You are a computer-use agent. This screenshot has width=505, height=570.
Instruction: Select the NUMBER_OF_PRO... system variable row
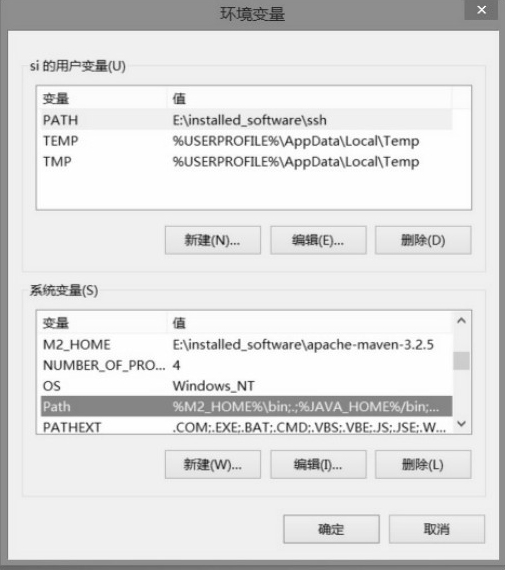pyautogui.click(x=247, y=365)
